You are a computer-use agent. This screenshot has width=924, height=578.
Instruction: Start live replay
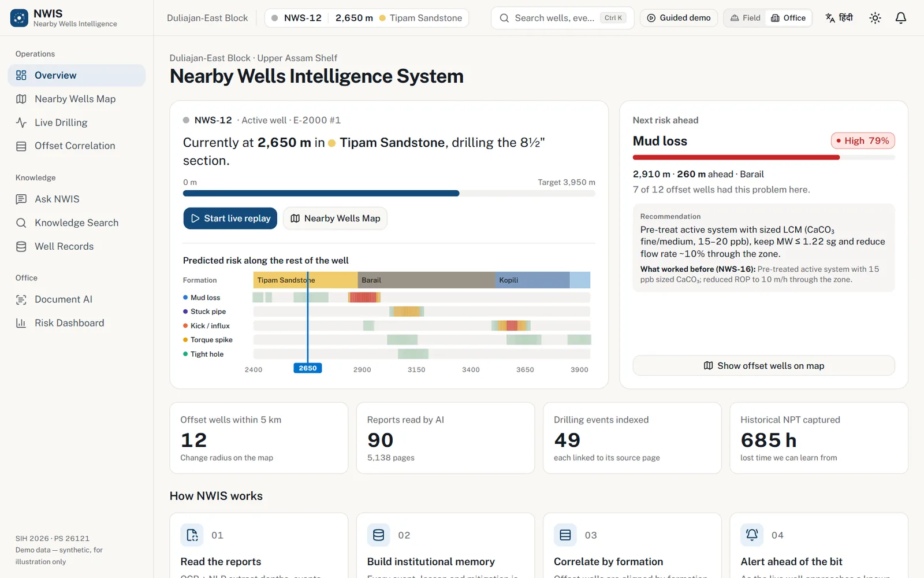[230, 218]
